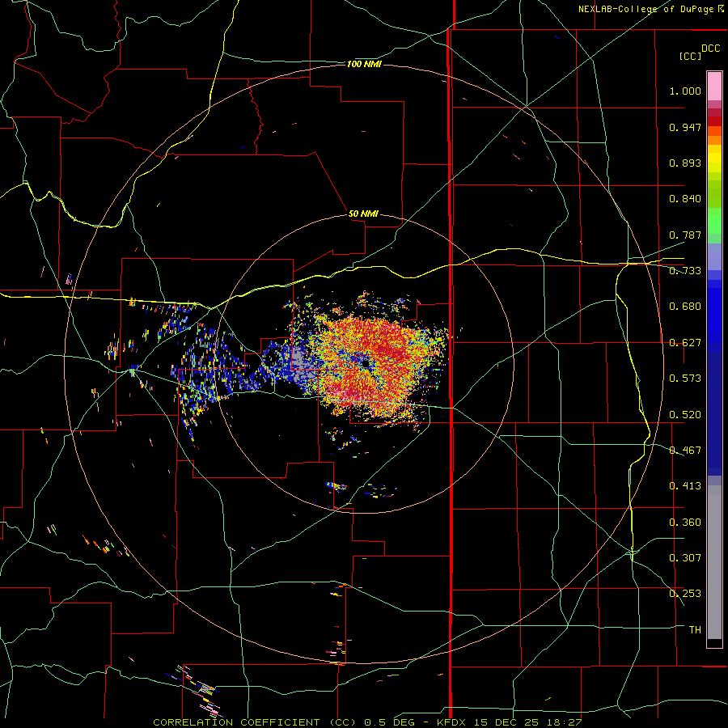Click the 50 NMI range ring label
Viewport: 728px width, 728px height.
363,214
